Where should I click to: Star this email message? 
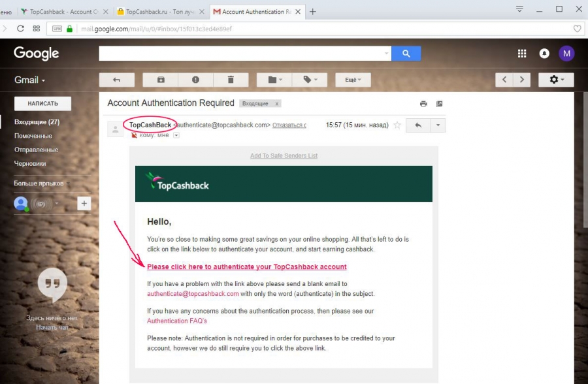(x=397, y=125)
